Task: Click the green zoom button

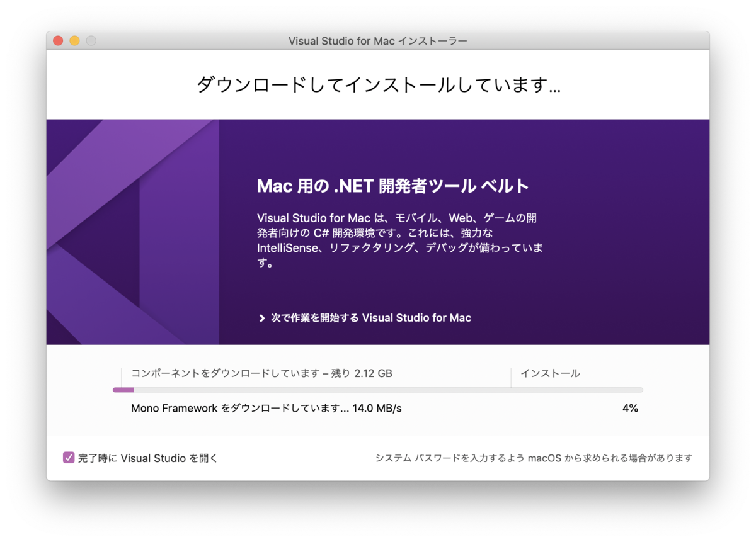Action: [x=91, y=40]
